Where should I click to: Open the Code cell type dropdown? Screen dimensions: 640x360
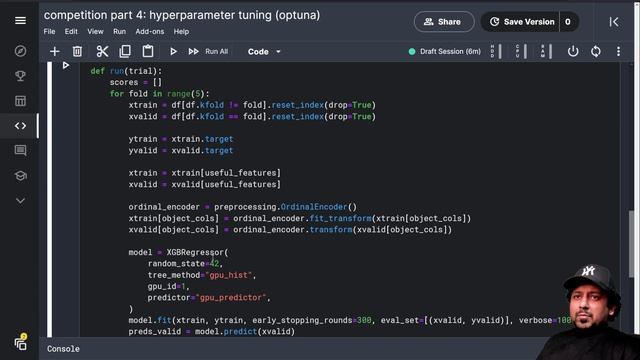pyautogui.click(x=264, y=52)
